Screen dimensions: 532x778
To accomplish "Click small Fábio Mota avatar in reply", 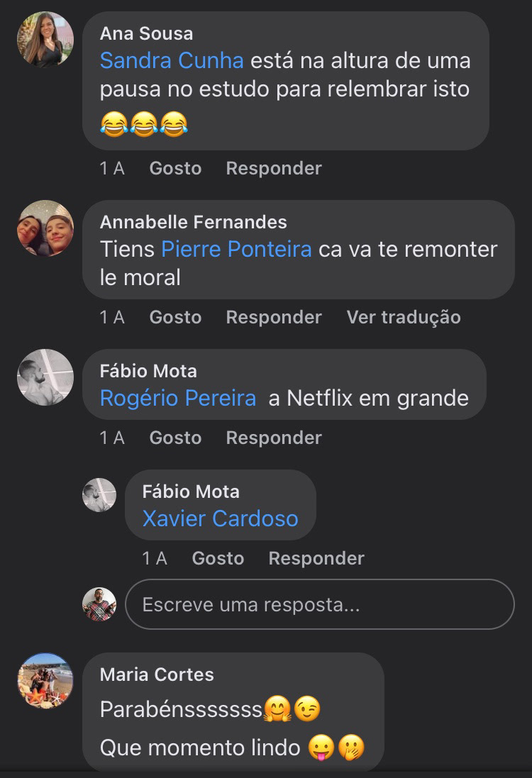I will click(99, 495).
